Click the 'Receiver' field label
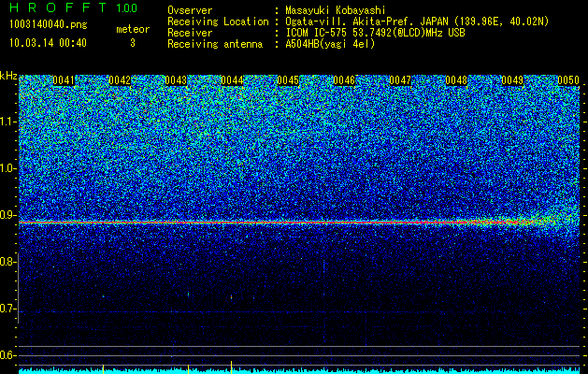The width and height of the screenshot is (588, 374). click(190, 33)
